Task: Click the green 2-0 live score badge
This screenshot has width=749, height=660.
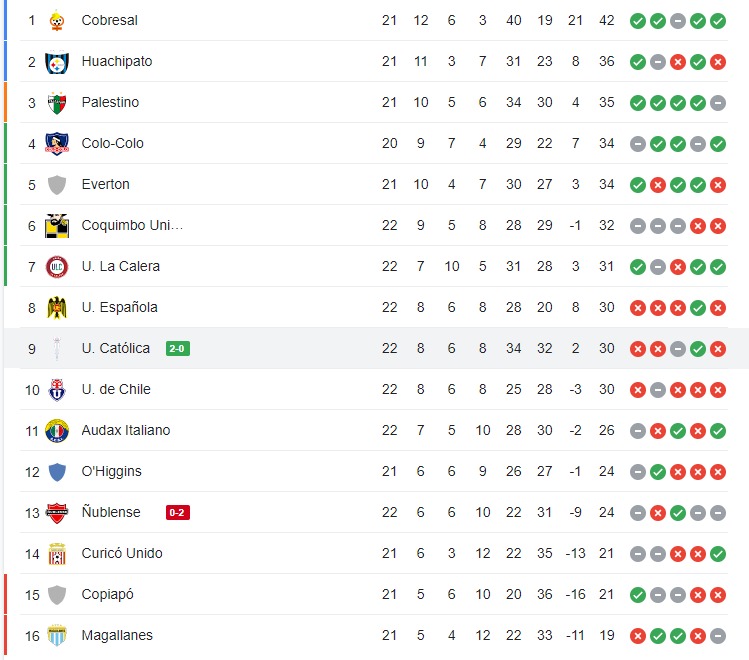Action: pos(177,348)
